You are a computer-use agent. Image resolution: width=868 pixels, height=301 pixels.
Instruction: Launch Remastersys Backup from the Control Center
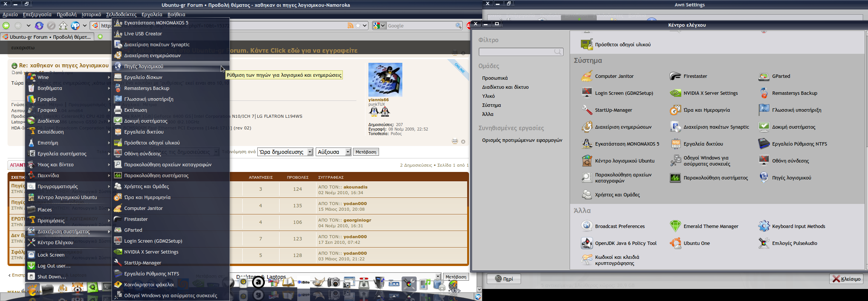click(x=788, y=93)
